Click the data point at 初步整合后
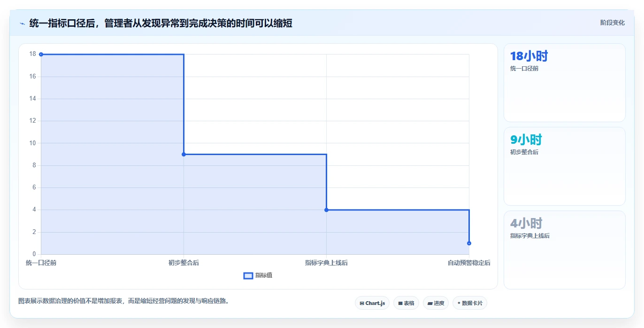The image size is (644, 328). pos(184,154)
